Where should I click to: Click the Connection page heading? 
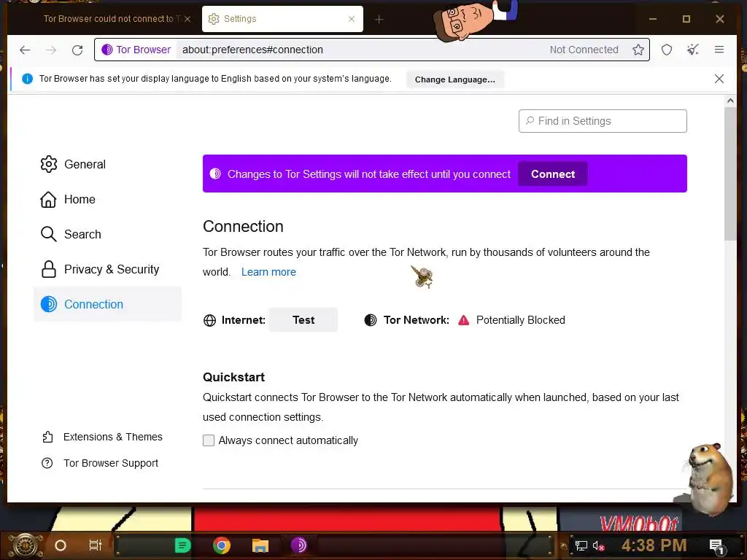click(x=243, y=226)
